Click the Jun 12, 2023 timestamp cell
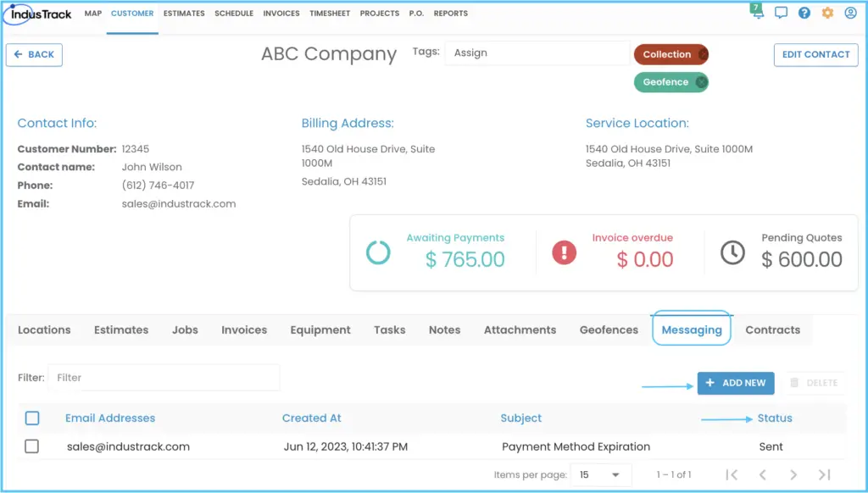Screen dimensions: 868x493 click(346, 446)
